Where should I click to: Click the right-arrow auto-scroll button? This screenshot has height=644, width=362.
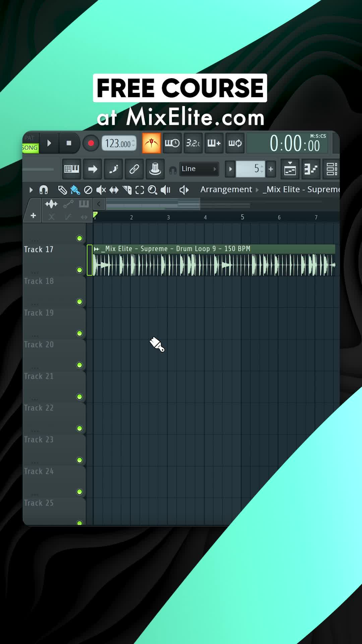click(x=93, y=169)
